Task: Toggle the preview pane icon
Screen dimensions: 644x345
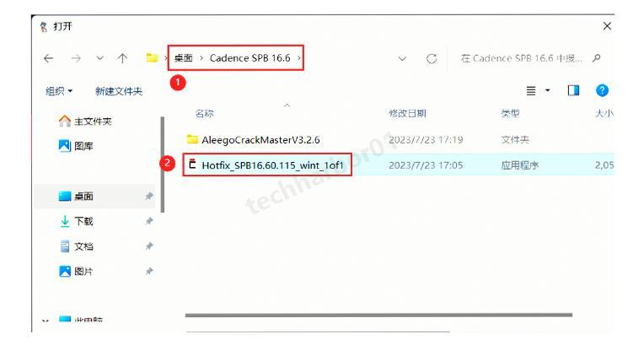Action: click(x=573, y=90)
